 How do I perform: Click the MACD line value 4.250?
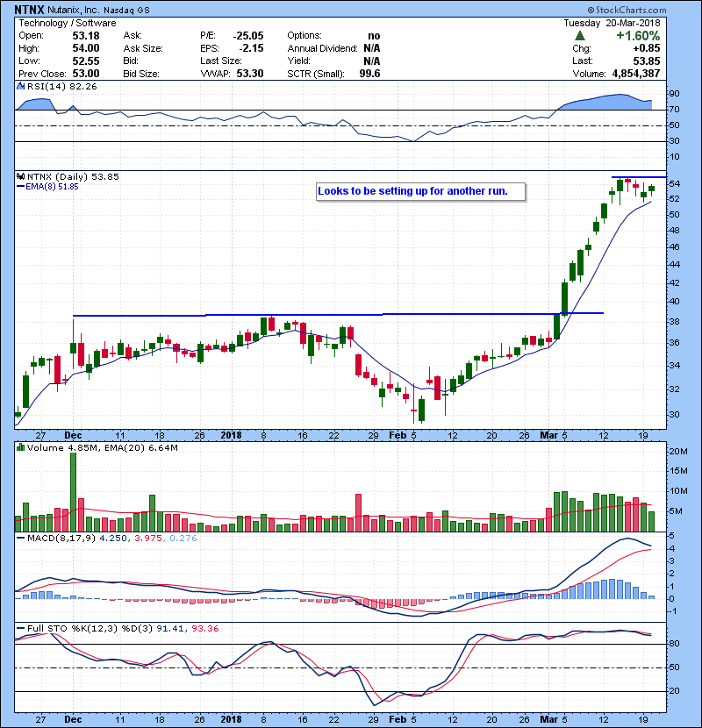113,539
